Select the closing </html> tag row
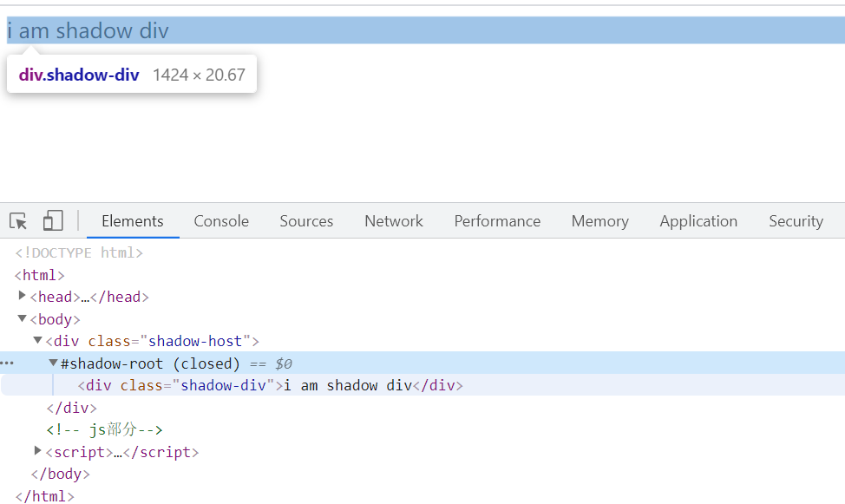The image size is (845, 504). (x=45, y=496)
